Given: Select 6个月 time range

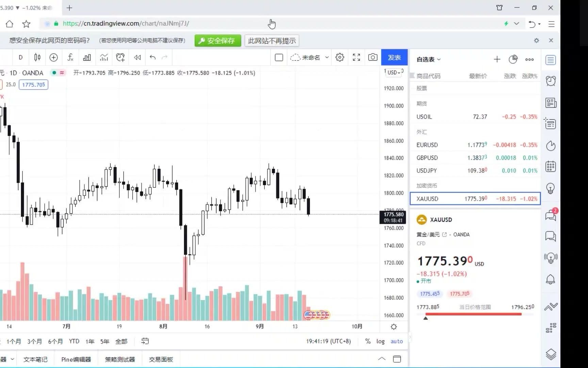Looking at the screenshot, I should click(x=55, y=341).
